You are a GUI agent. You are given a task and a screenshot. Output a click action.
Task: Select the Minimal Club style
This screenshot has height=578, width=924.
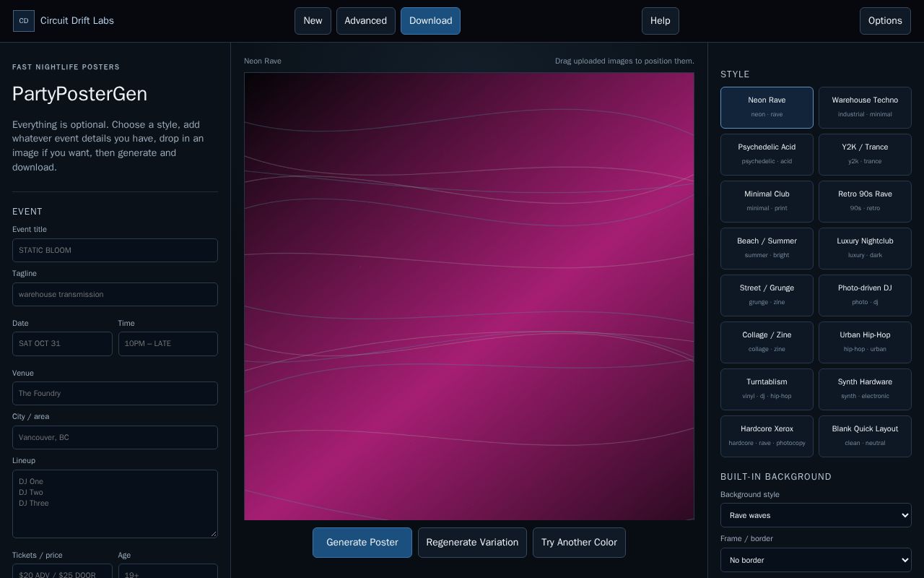point(767,202)
